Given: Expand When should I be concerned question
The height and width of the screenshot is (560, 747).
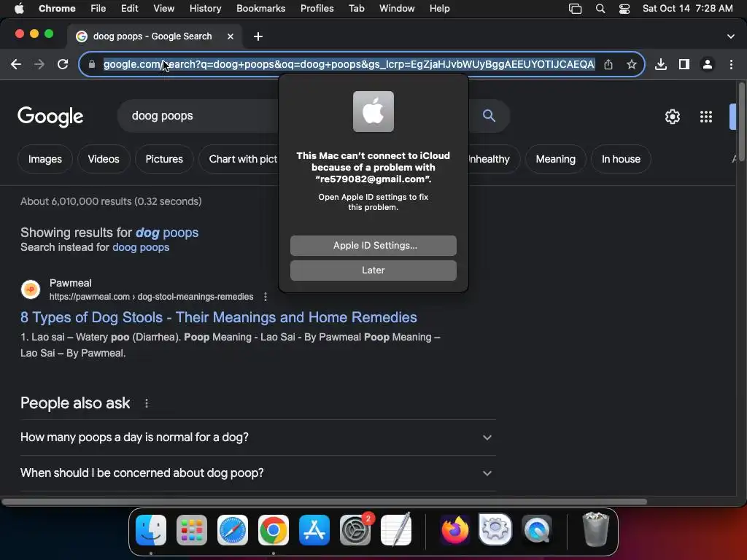Looking at the screenshot, I should [x=258, y=472].
